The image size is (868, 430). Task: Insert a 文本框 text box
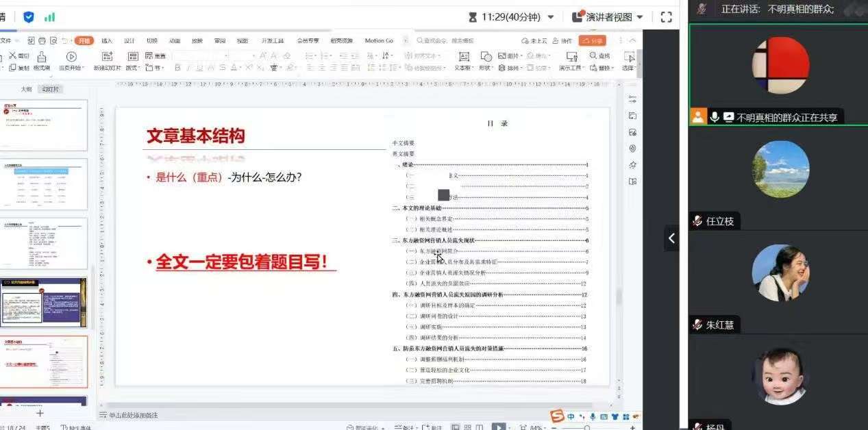coord(464,57)
